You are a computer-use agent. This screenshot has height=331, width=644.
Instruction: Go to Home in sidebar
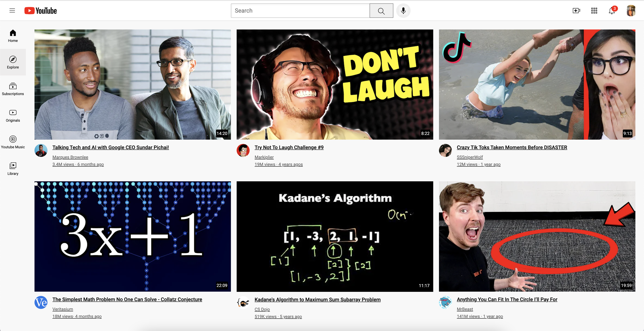(13, 36)
